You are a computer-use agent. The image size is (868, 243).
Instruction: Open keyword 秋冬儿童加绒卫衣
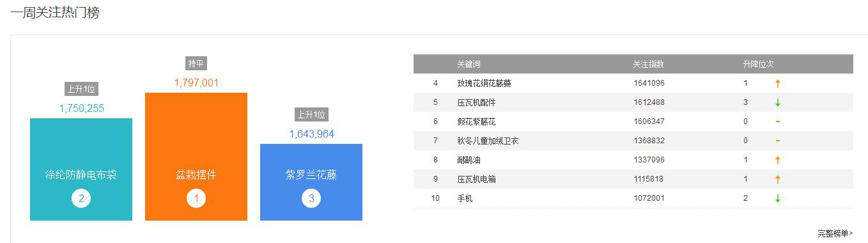coord(488,141)
